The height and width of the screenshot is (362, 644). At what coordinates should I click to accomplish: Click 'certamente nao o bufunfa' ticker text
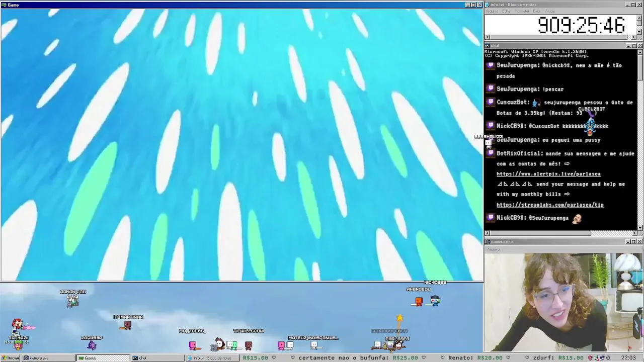click(x=343, y=358)
